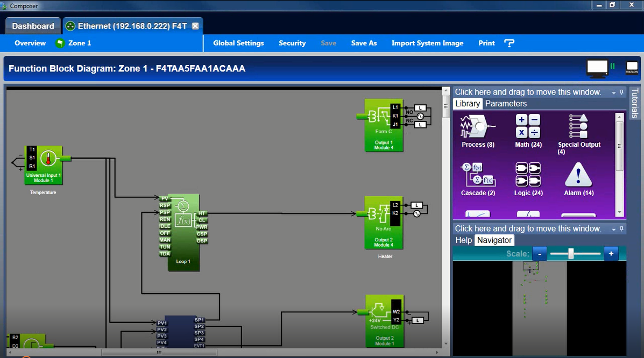The height and width of the screenshot is (358, 644).
Task: Switch to the Parameters tab
Action: [x=506, y=104]
